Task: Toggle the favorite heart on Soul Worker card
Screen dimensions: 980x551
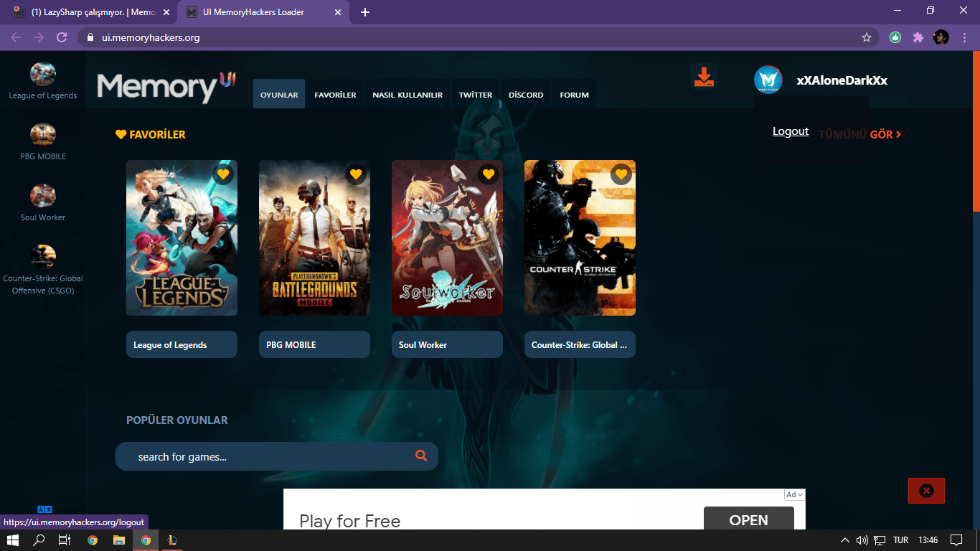Action: click(489, 174)
